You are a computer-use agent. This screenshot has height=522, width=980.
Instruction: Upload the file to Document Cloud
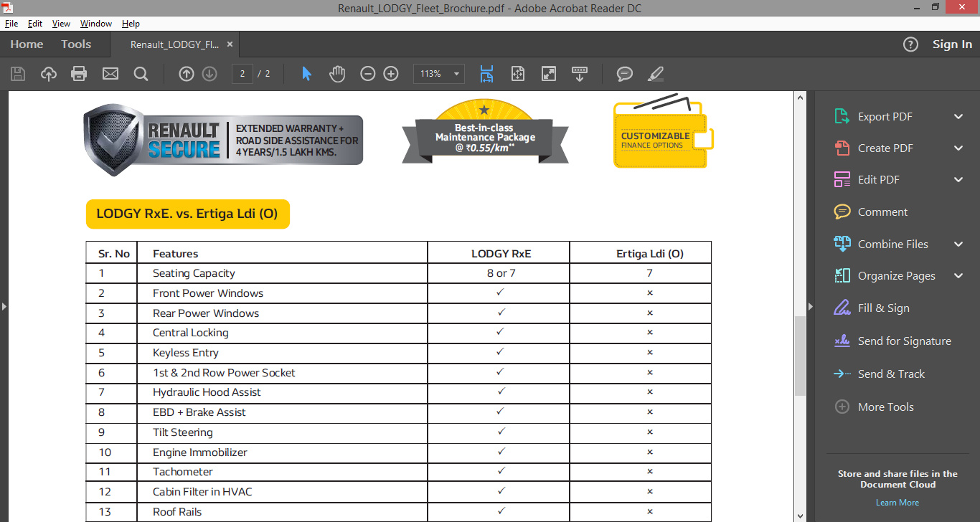pos(49,74)
